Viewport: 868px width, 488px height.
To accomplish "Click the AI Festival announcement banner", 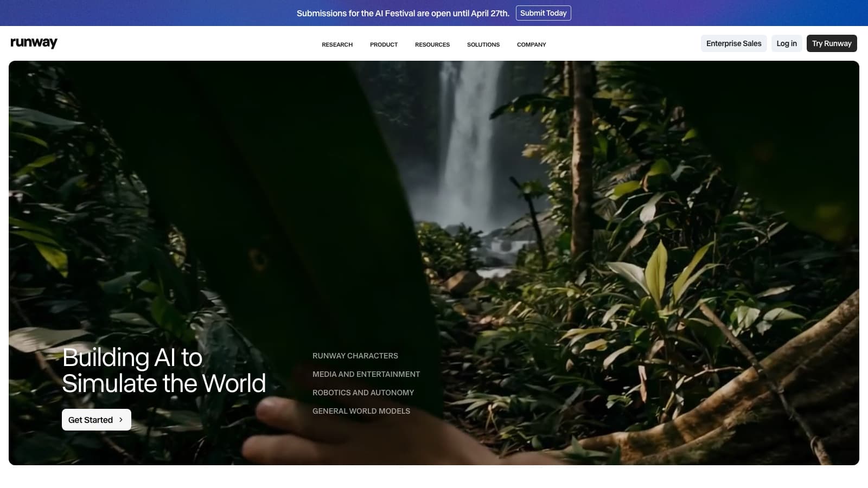I will coord(434,12).
